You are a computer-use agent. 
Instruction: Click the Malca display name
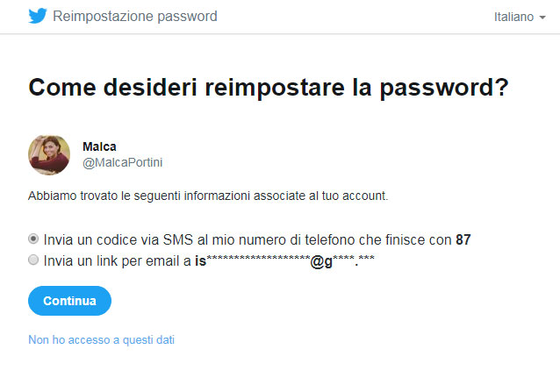(x=99, y=146)
